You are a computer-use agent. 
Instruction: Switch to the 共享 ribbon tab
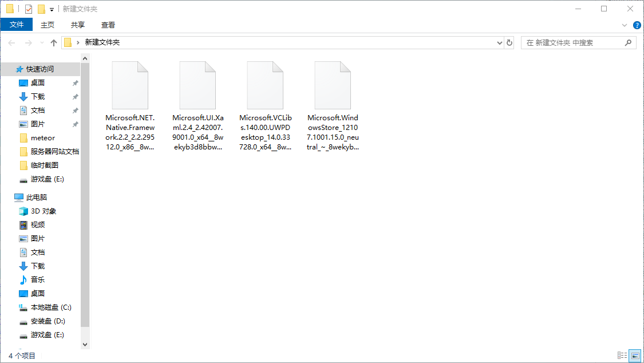78,25
